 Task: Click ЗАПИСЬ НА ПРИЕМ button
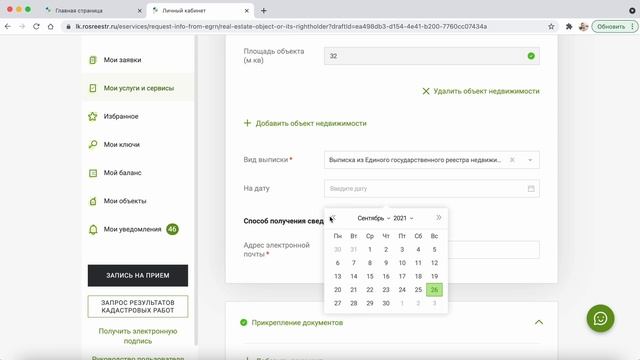pos(138,276)
